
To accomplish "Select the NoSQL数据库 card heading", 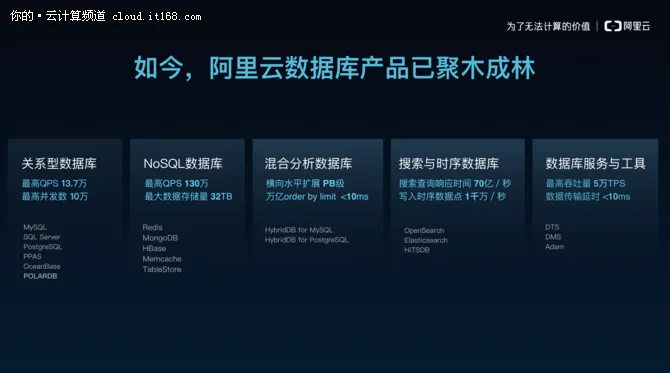I will click(x=183, y=163).
